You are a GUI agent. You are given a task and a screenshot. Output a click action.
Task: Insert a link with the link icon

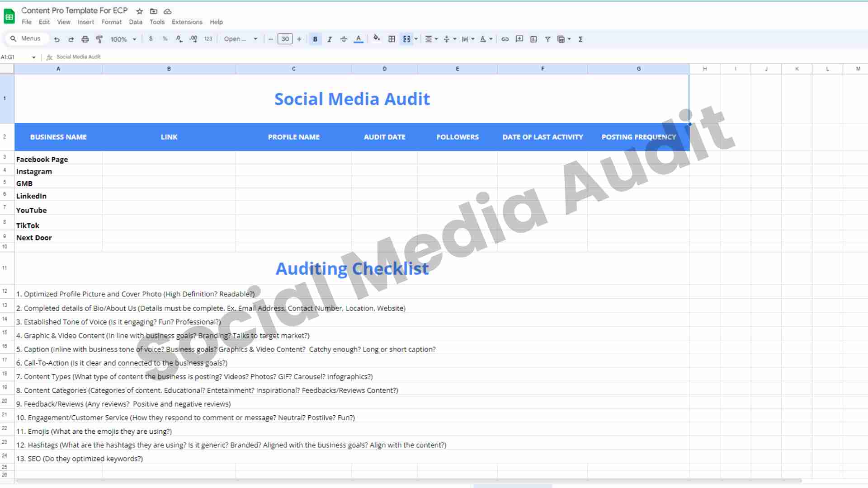[505, 39]
